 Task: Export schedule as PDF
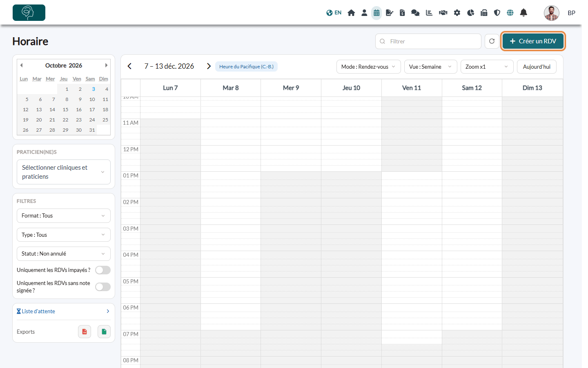[85, 332]
